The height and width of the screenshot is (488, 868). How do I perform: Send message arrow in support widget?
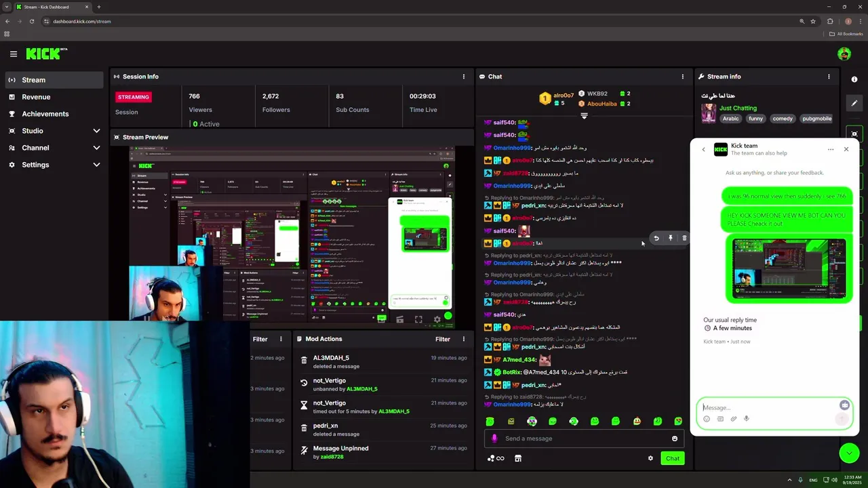tap(842, 419)
